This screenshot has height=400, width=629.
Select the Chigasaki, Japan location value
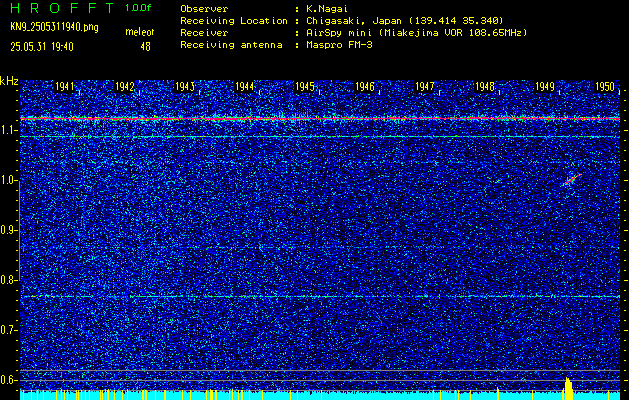point(405,20)
